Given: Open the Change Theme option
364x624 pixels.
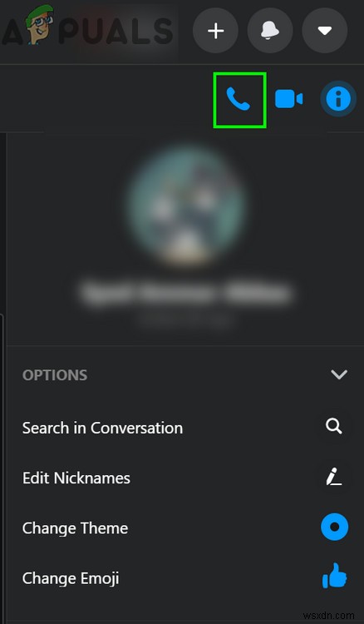Looking at the screenshot, I should (75, 528).
